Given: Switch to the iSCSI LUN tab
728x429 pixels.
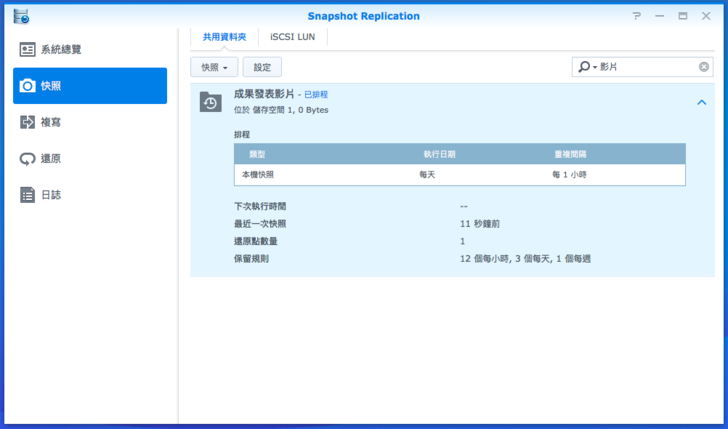Looking at the screenshot, I should click(x=293, y=36).
